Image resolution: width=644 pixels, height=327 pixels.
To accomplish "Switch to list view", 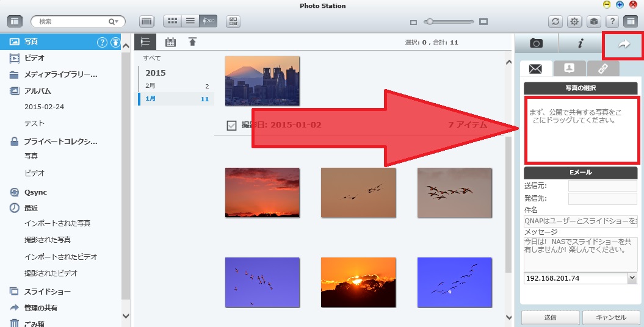I will 190,21.
